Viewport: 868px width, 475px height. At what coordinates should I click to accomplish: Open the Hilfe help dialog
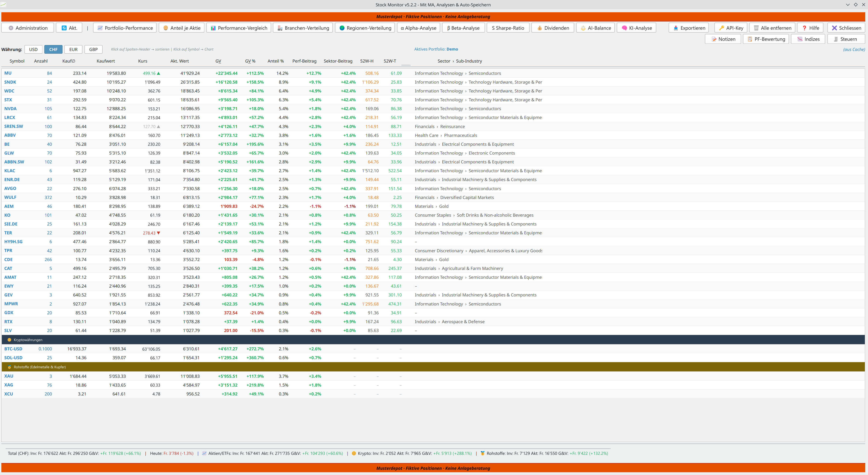[810, 28]
